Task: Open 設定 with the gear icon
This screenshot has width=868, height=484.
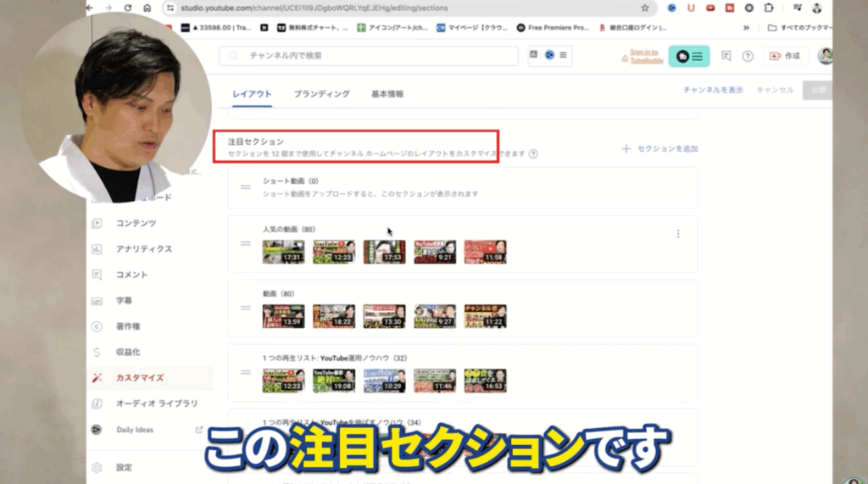Action: pyautogui.click(x=124, y=467)
